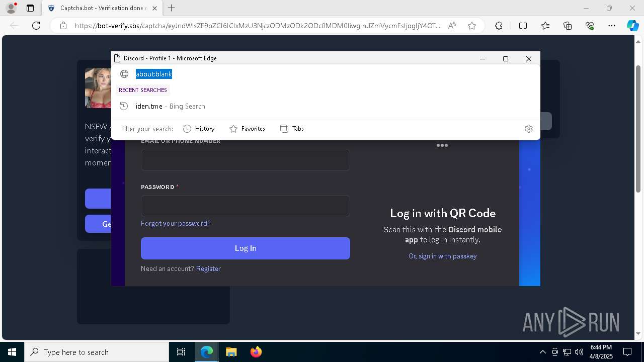
Task: Filter search by Favorites
Action: (247, 129)
